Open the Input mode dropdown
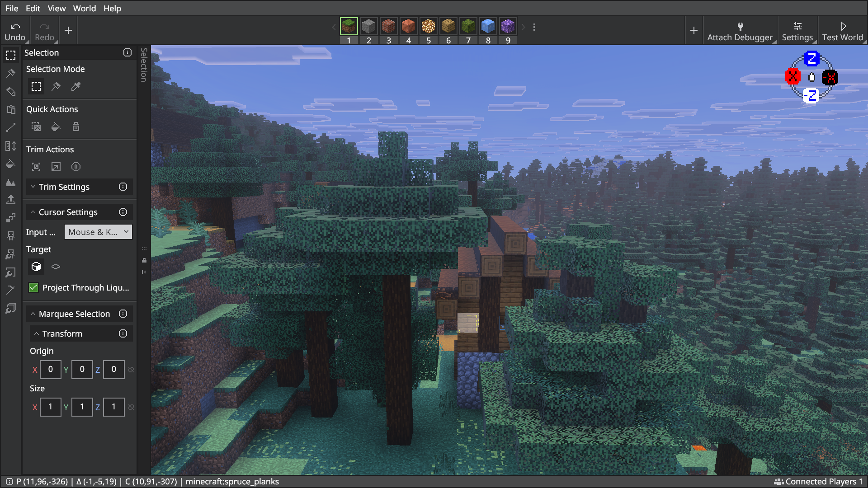868x488 pixels. pyautogui.click(x=98, y=232)
